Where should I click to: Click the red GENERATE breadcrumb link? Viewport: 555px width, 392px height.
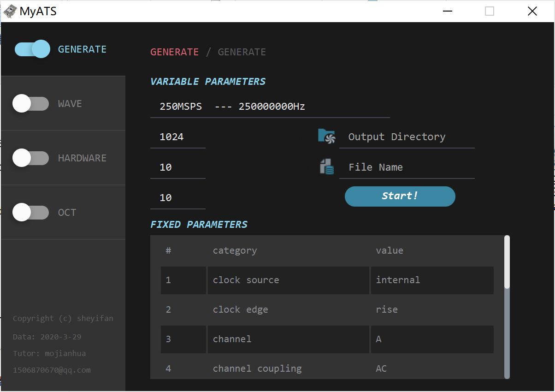[x=174, y=52]
